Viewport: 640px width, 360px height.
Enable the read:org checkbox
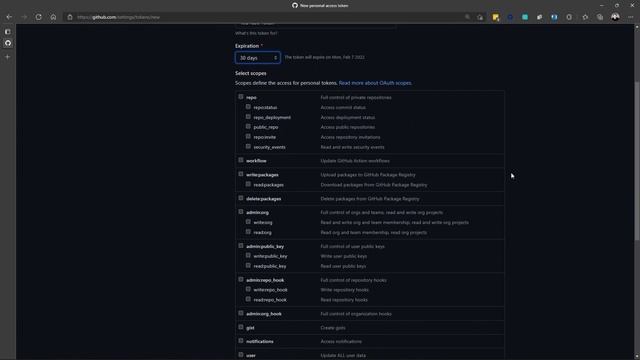point(248,232)
